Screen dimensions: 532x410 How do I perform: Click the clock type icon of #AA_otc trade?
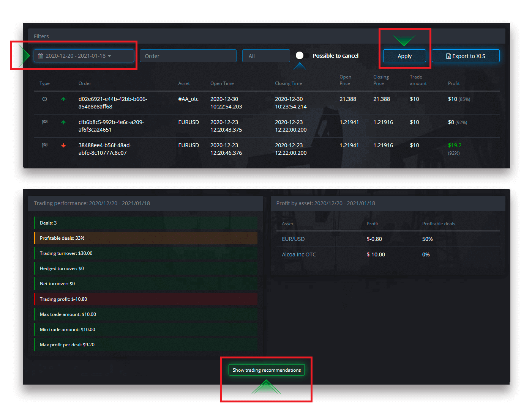tap(44, 99)
